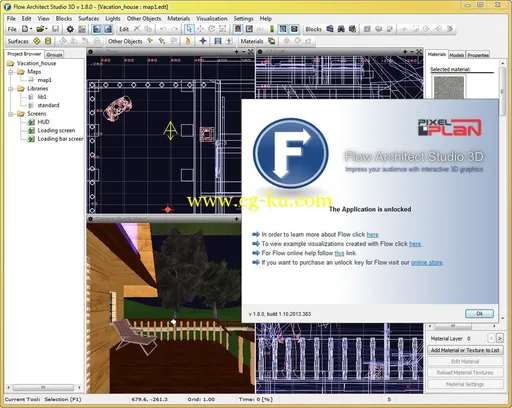
Task: Open the 'online store' link
Action: point(426,263)
